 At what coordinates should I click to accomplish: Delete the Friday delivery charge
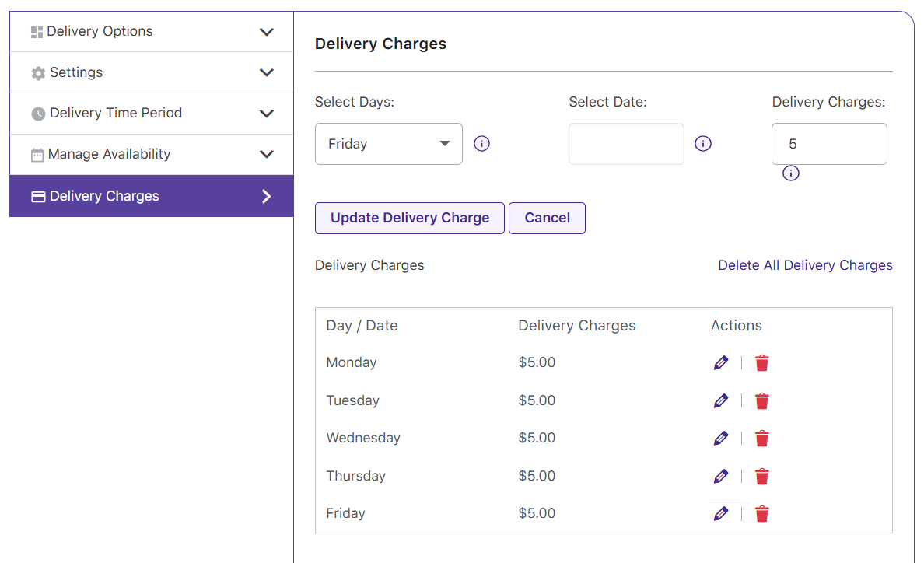click(x=761, y=513)
